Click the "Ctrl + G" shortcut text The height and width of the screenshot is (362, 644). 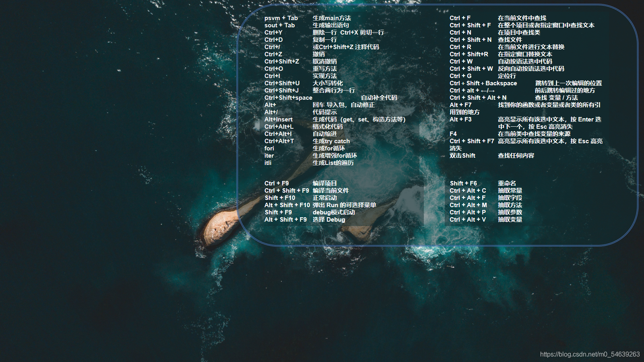tap(460, 76)
